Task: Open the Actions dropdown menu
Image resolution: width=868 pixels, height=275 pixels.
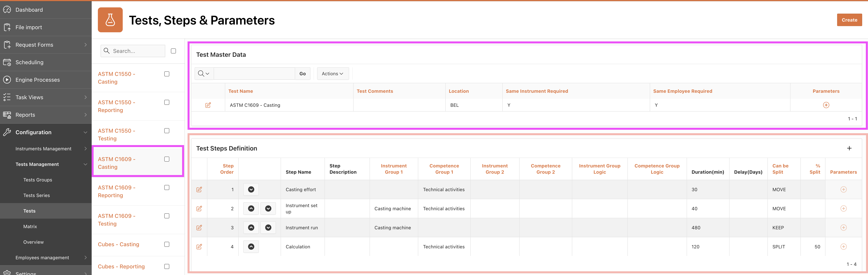Action: (333, 74)
